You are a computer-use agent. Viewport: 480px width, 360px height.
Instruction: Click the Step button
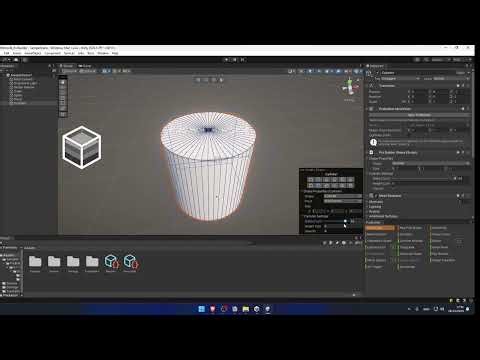[x=243, y=60]
